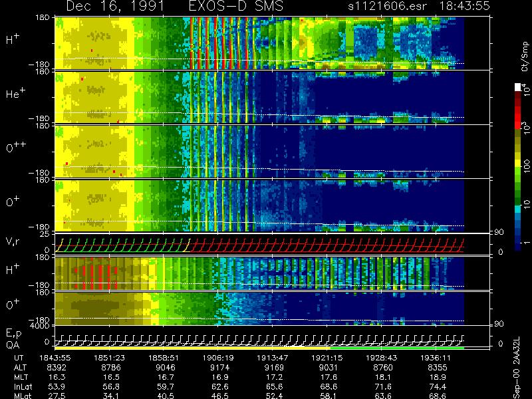Select UT tick value '1928:43'
Viewport: 532px width, 399px height.
coord(381,358)
